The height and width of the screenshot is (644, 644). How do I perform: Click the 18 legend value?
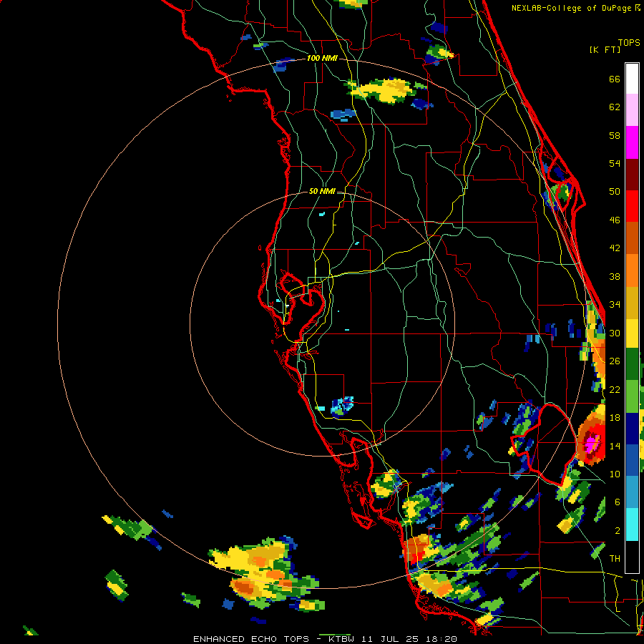pos(615,418)
